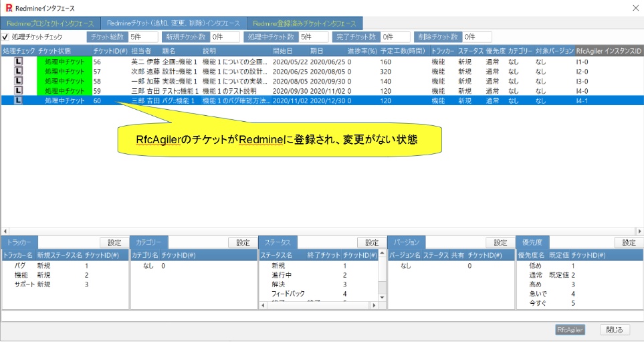Screen dimensions: 644x342
Task: Click 設定 button in バージョン panel
Action: (x=500, y=242)
